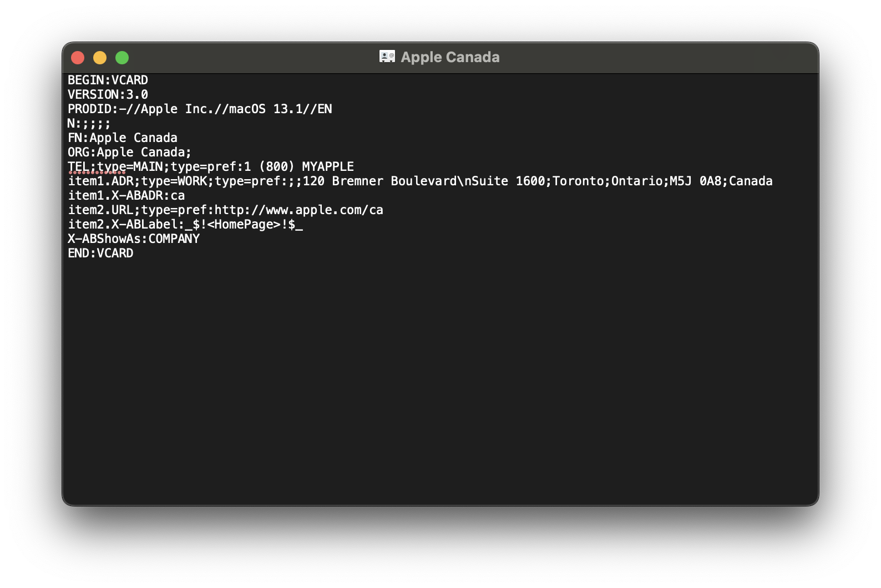The height and width of the screenshot is (588, 881).
Task: Click the MYAPPLE phone number text
Action: (327, 167)
